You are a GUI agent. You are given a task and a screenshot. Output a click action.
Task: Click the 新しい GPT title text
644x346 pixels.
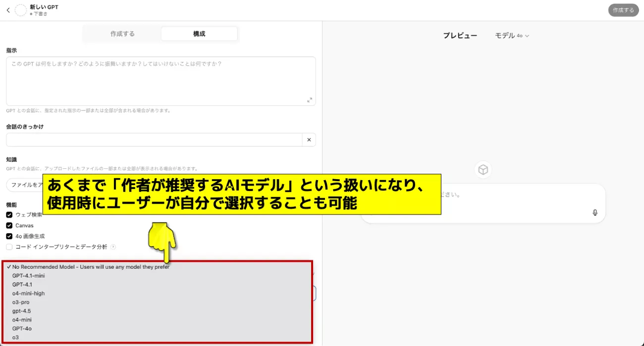tap(44, 7)
